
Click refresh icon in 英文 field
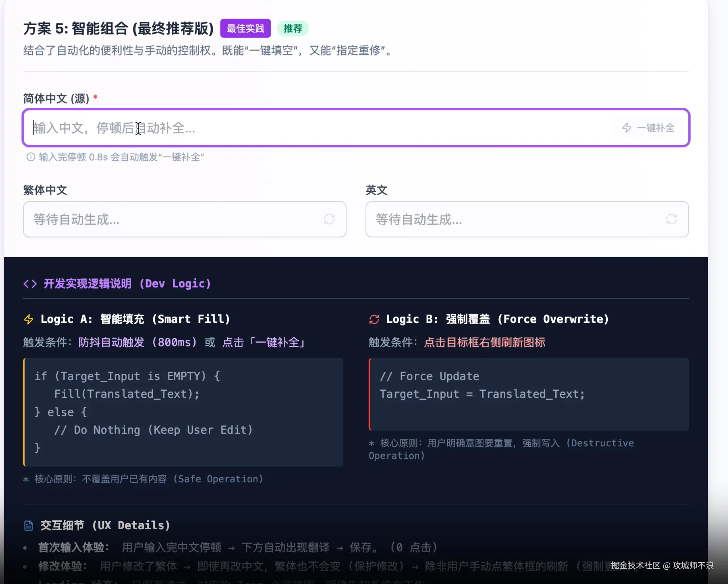[671, 219]
